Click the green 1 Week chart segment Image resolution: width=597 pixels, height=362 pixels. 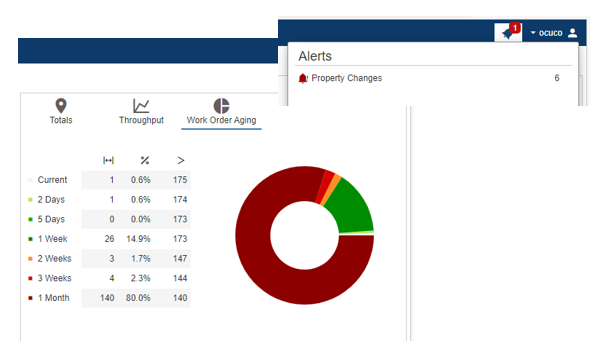[352, 207]
